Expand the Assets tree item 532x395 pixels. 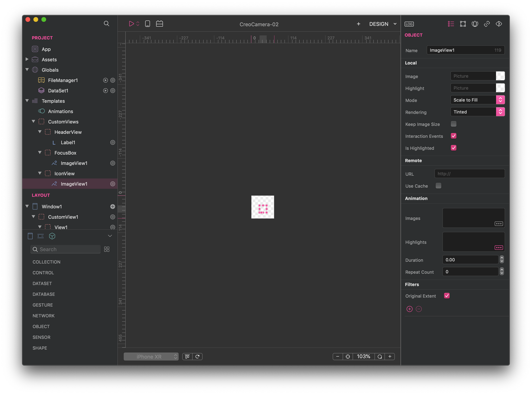tap(27, 59)
